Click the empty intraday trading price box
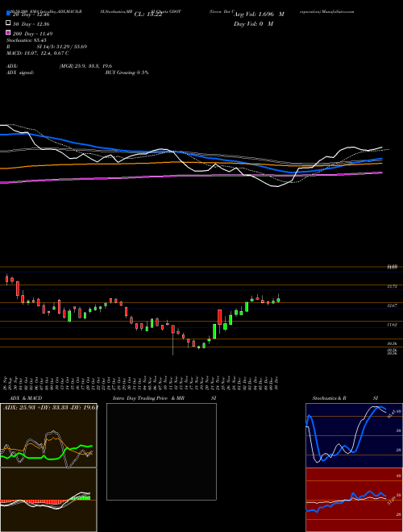 point(161,451)
